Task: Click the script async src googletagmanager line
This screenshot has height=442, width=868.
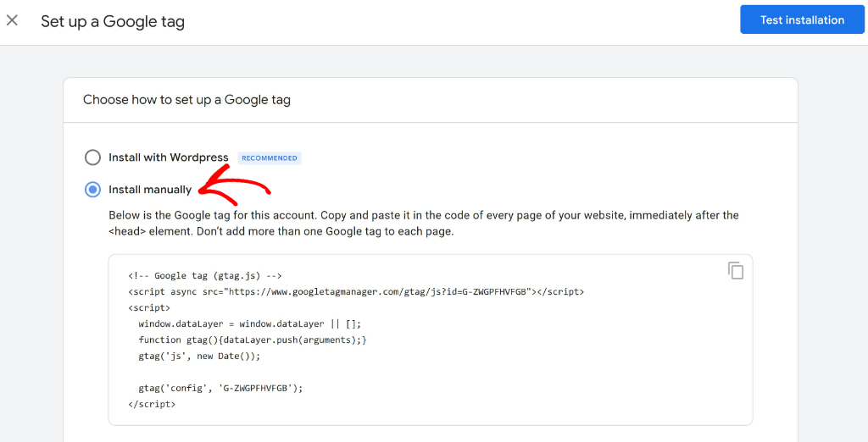Action: click(356, 291)
